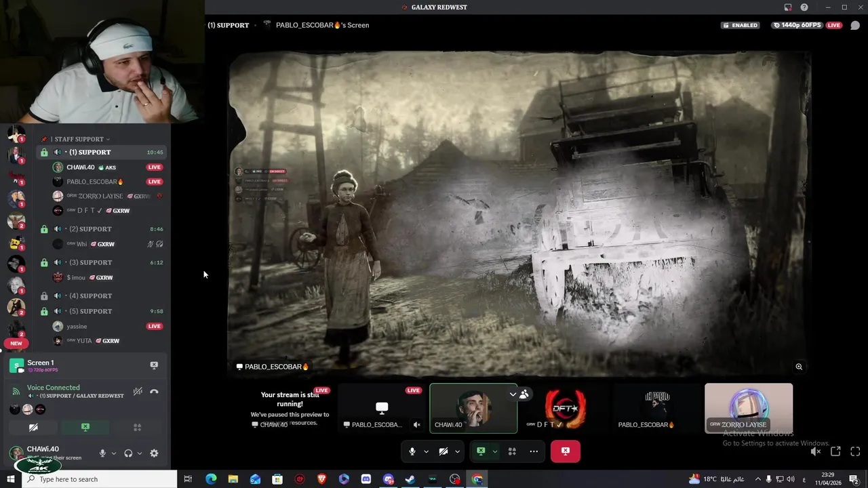
Task: Open the dropdown arrow on the CHAWi.40 tile
Action: [513, 394]
